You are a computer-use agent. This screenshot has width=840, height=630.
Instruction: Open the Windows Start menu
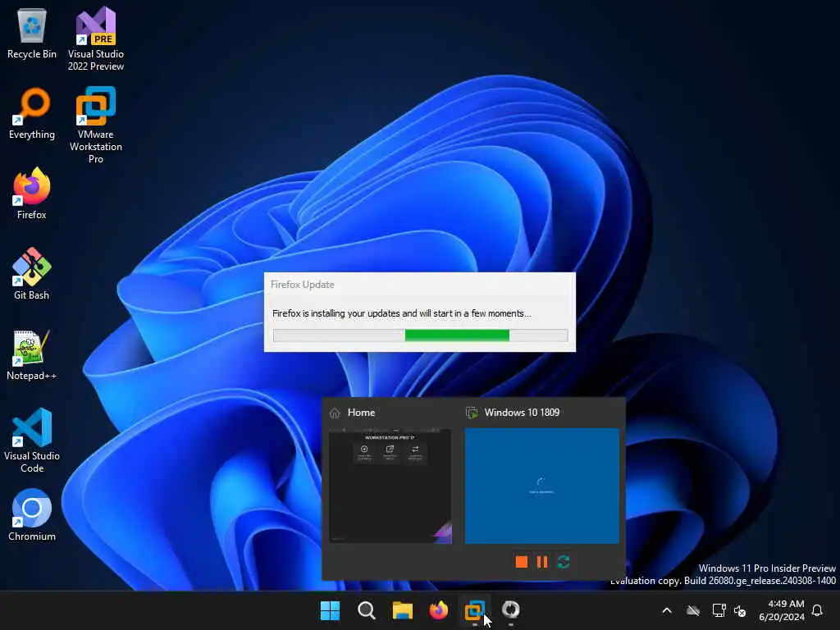[x=330, y=610]
